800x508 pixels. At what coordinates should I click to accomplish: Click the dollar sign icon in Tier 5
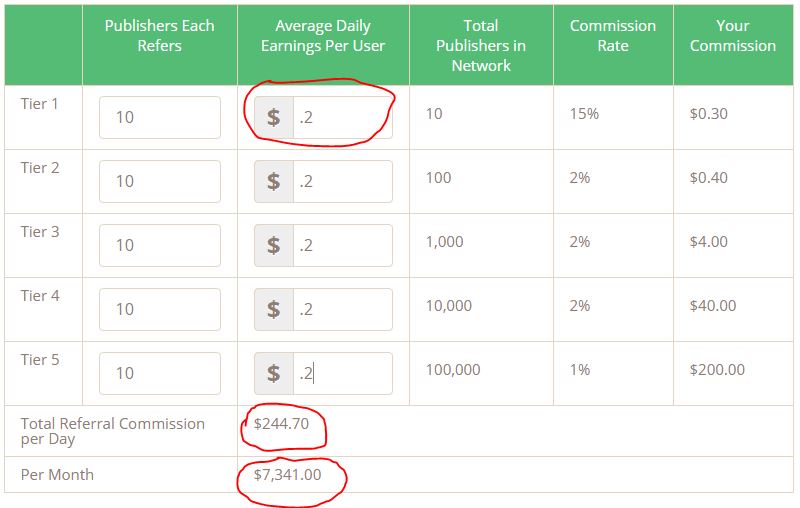(x=274, y=373)
